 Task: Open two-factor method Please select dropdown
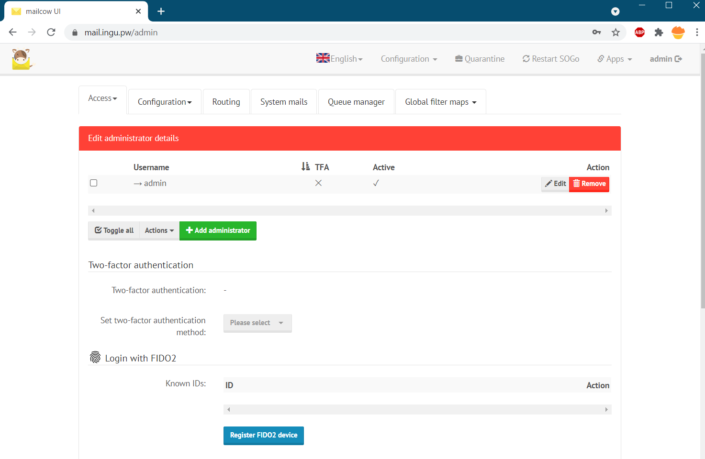pyautogui.click(x=257, y=323)
